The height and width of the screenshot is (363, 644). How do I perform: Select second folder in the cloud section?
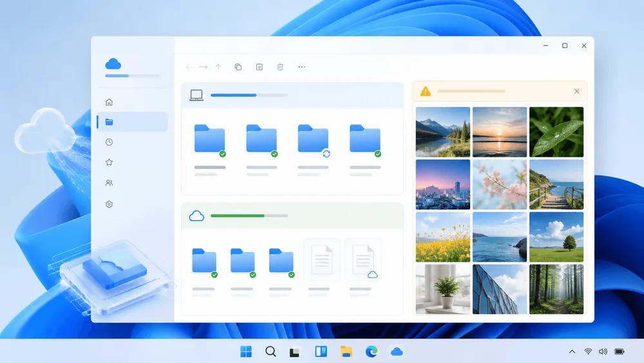[243, 262]
